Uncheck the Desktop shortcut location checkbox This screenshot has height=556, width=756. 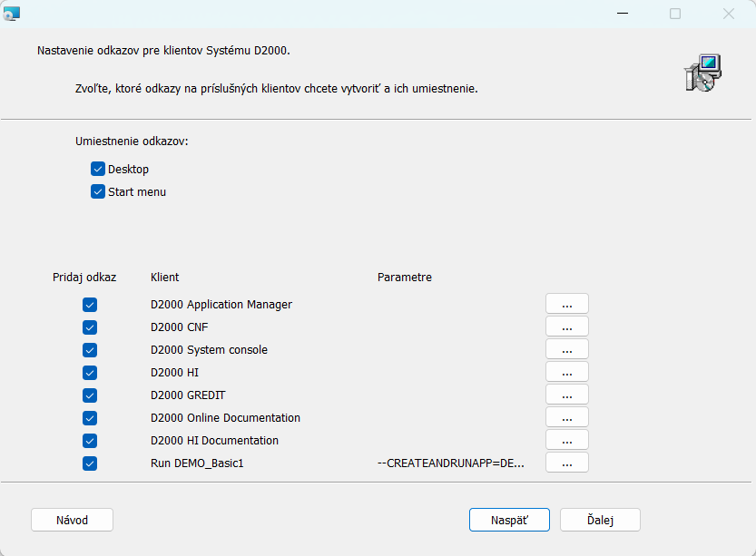[x=98, y=170]
